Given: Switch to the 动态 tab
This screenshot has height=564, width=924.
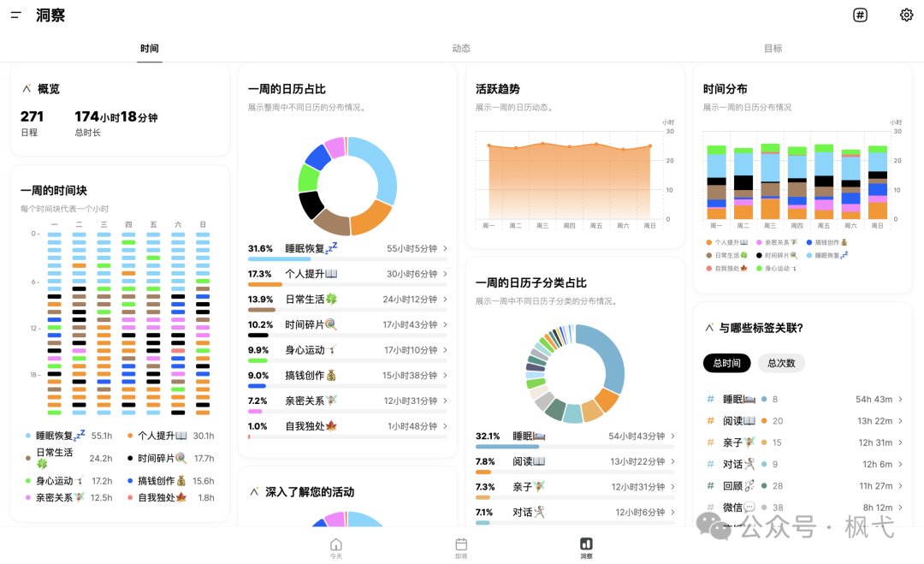Looking at the screenshot, I should tap(461, 48).
